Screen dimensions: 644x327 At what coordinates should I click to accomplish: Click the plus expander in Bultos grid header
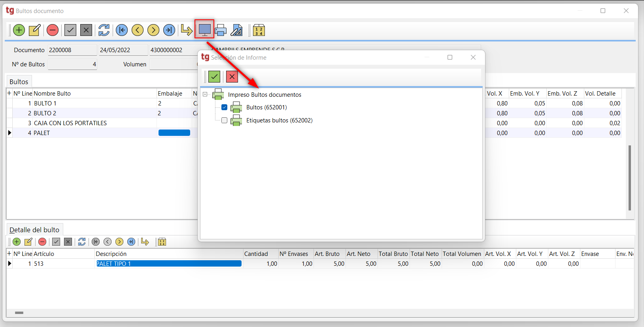9,93
